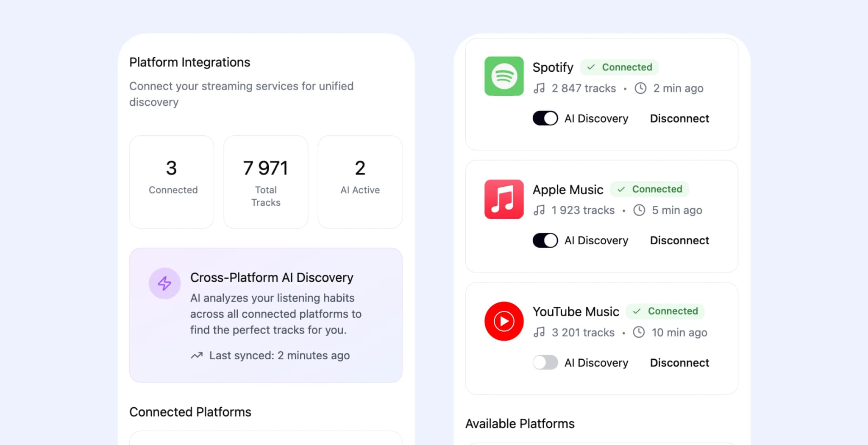Click the clock icon next to Spotify sync time
Screen dimensions: 868x445
pyautogui.click(x=640, y=88)
